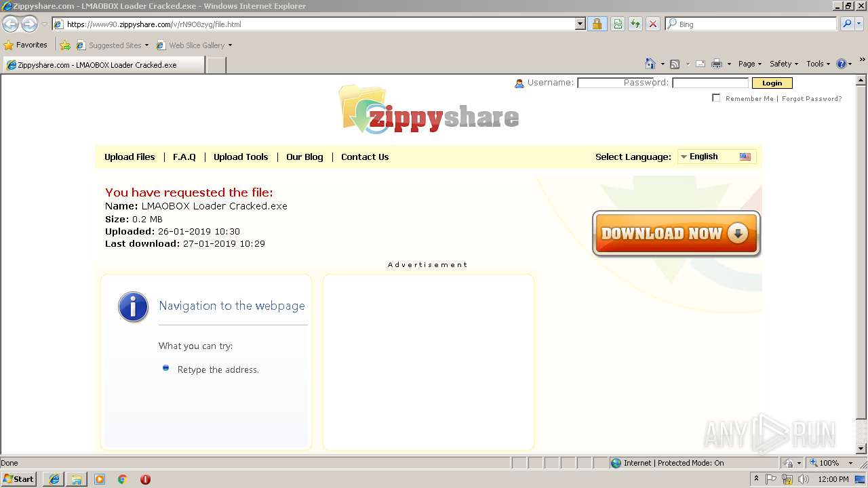Click the Print icon

pos(717,64)
